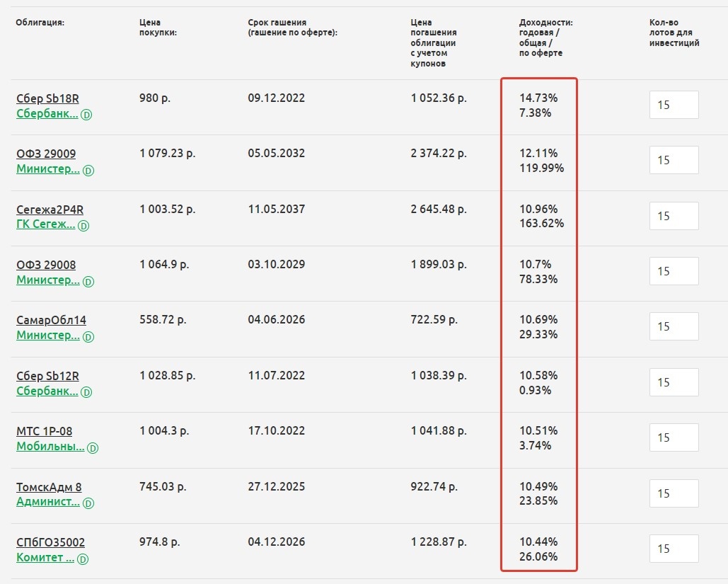The width and height of the screenshot is (728, 584).
Task: Follow the green Мобильны… issuer link
Action: pos(50,447)
